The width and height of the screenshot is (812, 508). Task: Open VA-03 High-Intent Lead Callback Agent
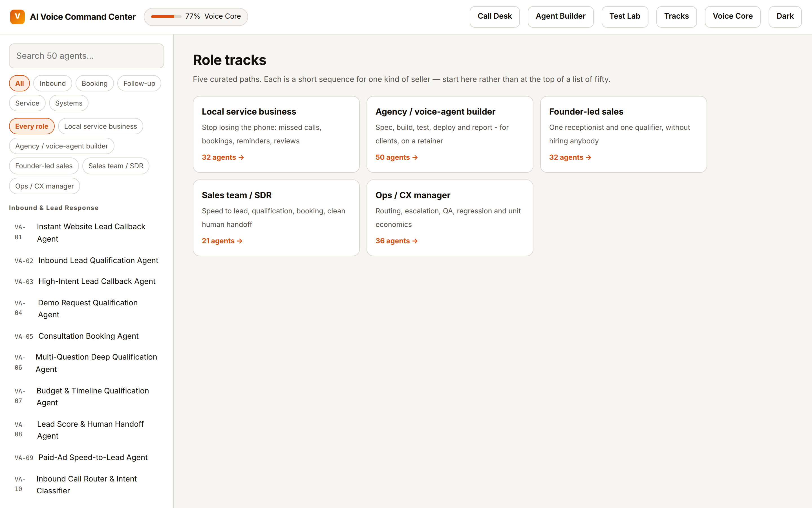[x=87, y=281]
